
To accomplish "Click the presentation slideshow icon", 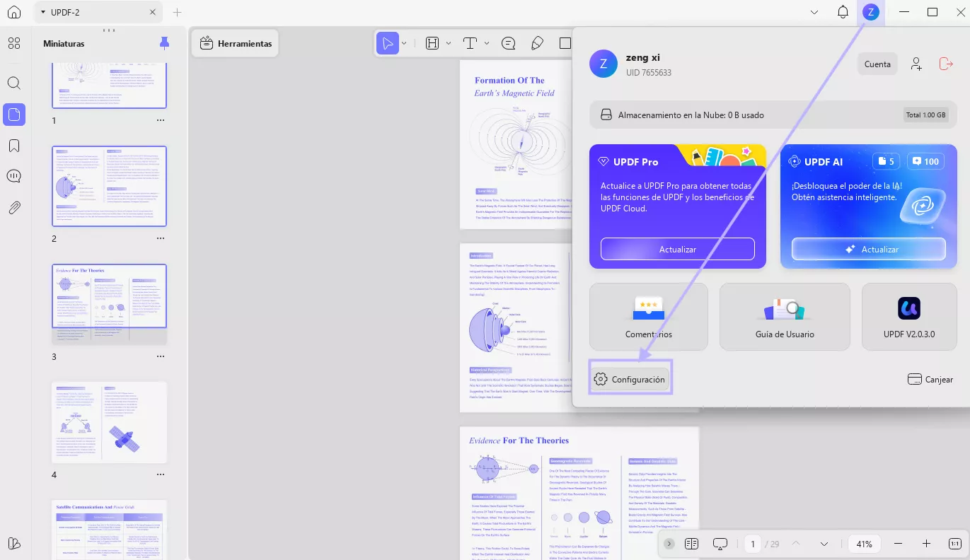I will coord(720,544).
